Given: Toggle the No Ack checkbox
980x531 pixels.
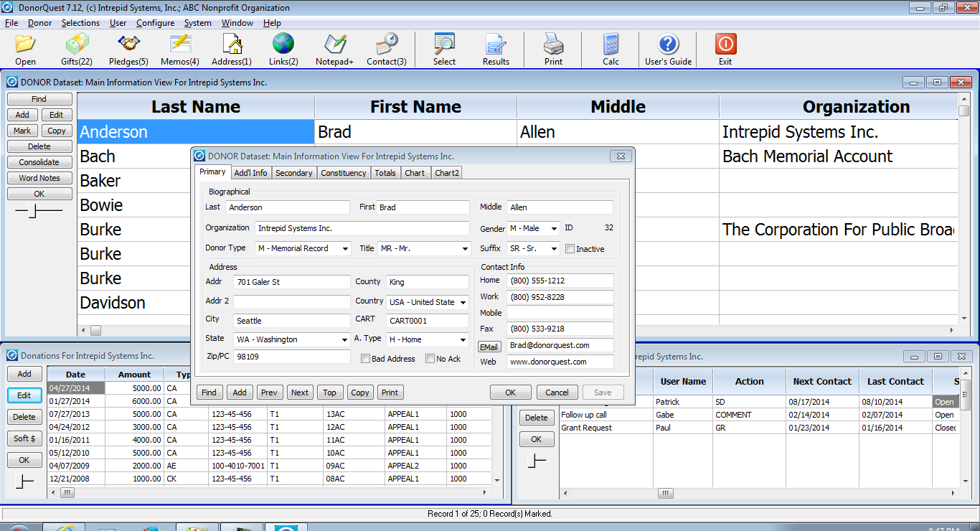Looking at the screenshot, I should [x=430, y=359].
